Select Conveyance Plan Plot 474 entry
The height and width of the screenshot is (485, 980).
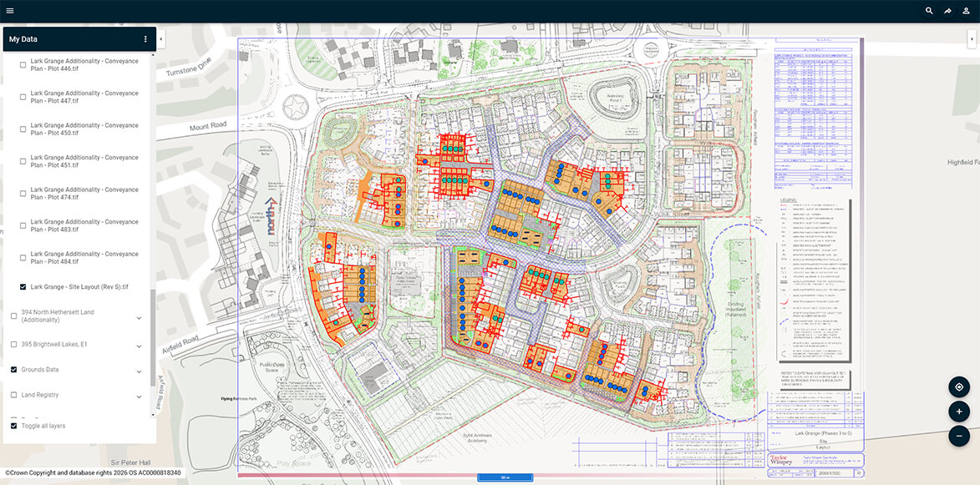click(84, 194)
